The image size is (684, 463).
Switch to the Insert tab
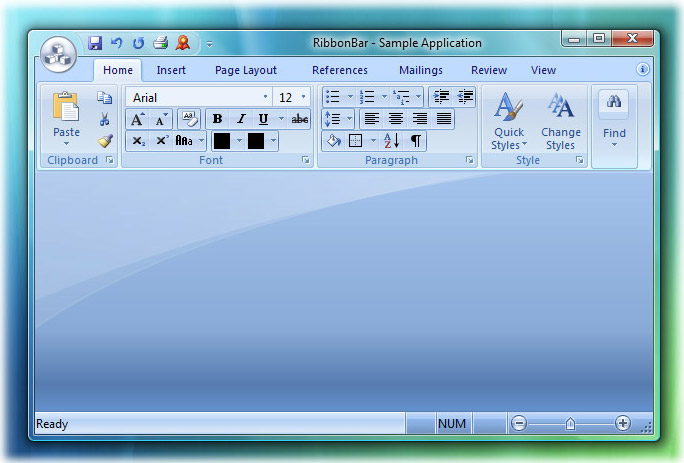coord(171,70)
